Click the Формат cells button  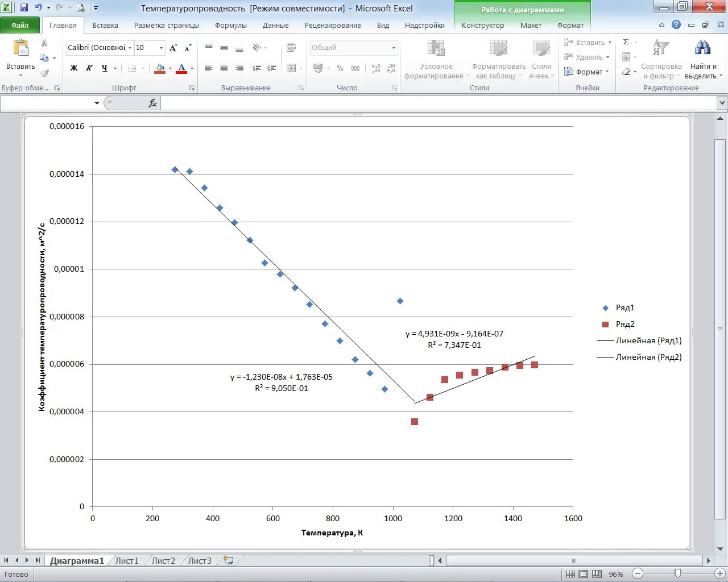click(x=586, y=72)
